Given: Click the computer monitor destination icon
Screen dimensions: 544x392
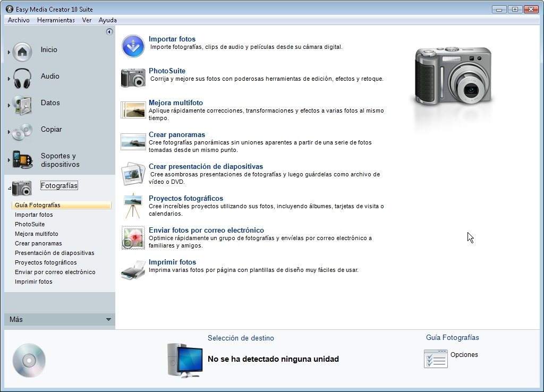Looking at the screenshot, I should tap(185, 361).
